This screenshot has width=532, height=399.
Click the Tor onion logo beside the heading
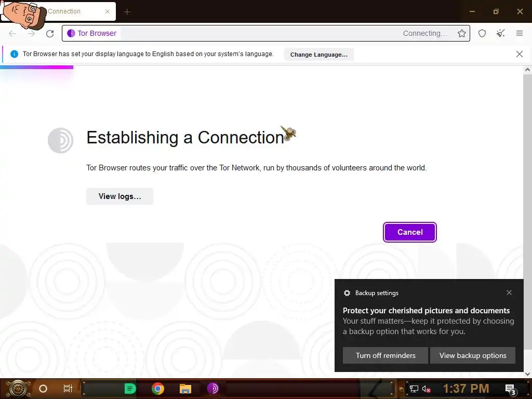(60, 140)
